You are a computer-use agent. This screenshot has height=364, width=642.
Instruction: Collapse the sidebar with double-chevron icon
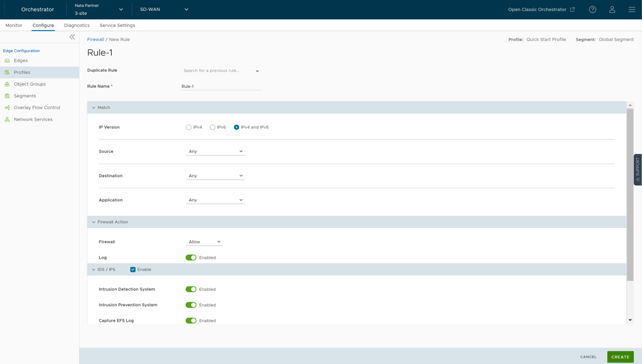pos(72,37)
